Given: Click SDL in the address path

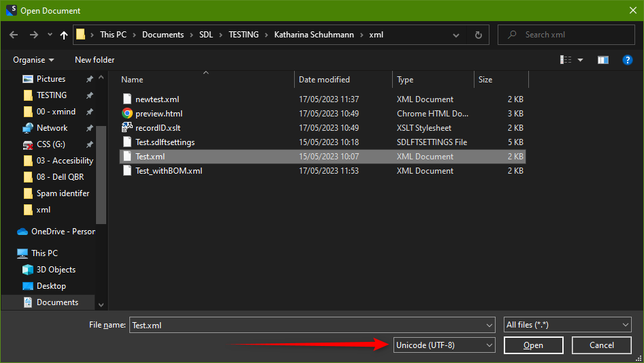Looking at the screenshot, I should click(x=206, y=35).
